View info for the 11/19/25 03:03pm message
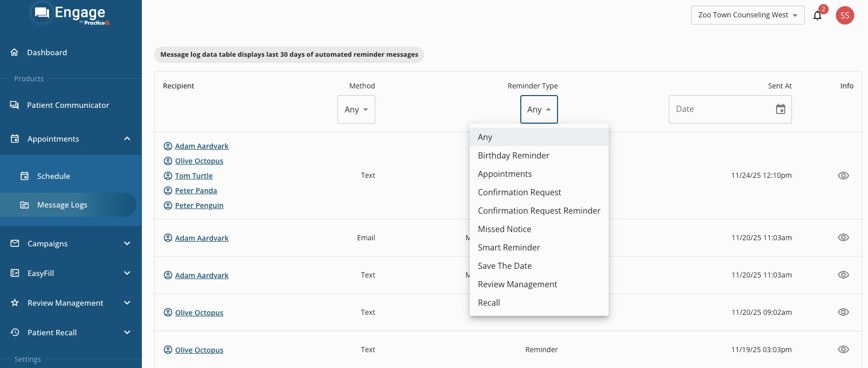The height and width of the screenshot is (368, 868). (x=843, y=350)
